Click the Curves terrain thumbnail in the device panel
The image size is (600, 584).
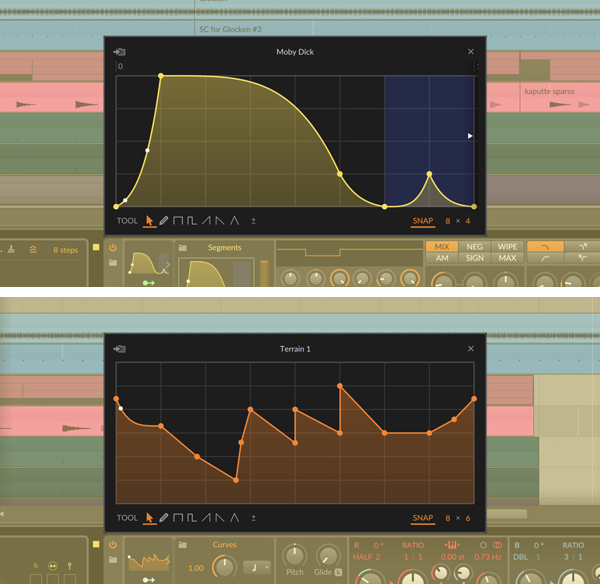click(x=147, y=561)
